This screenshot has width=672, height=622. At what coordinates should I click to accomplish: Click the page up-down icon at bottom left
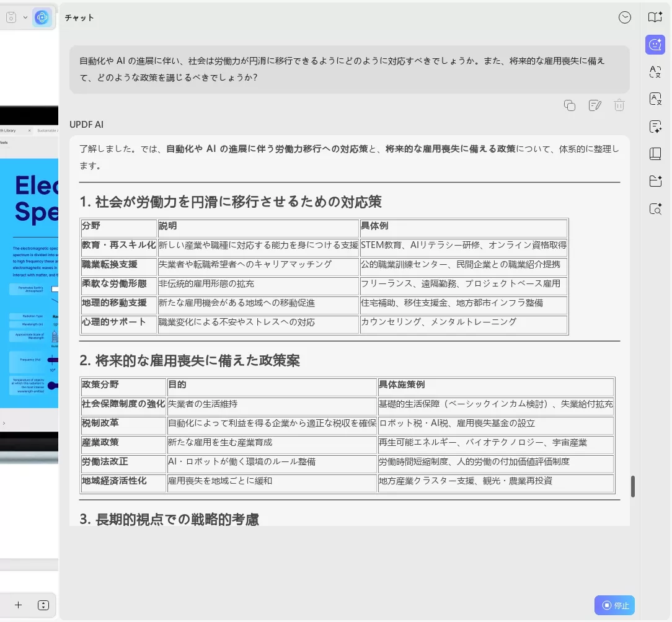43,605
